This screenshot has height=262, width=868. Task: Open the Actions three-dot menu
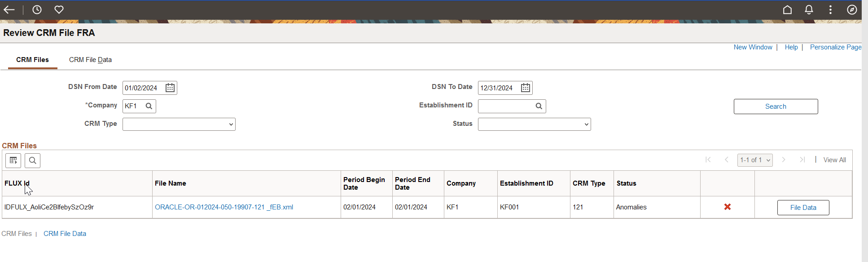point(830,9)
